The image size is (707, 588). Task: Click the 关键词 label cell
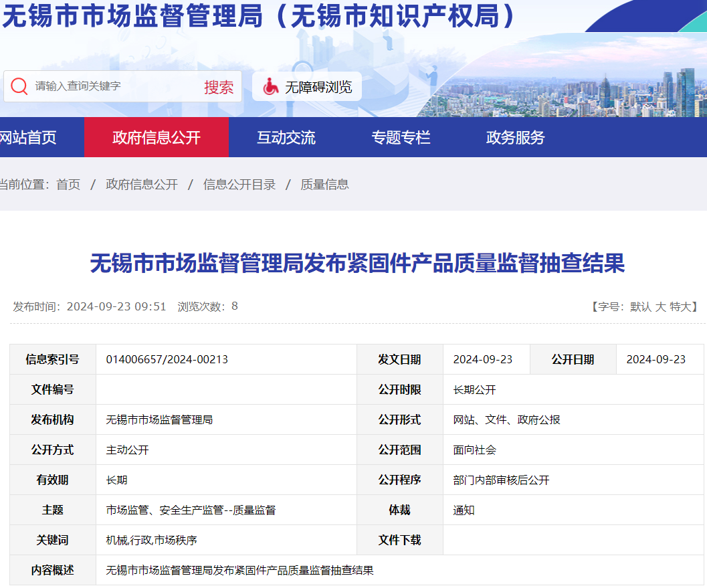coord(53,541)
